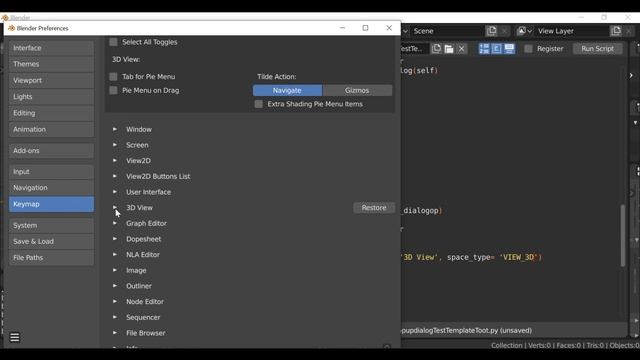The height and width of the screenshot is (360, 640).
Task: Switch to the Navigation preferences tab
Action: 51,188
